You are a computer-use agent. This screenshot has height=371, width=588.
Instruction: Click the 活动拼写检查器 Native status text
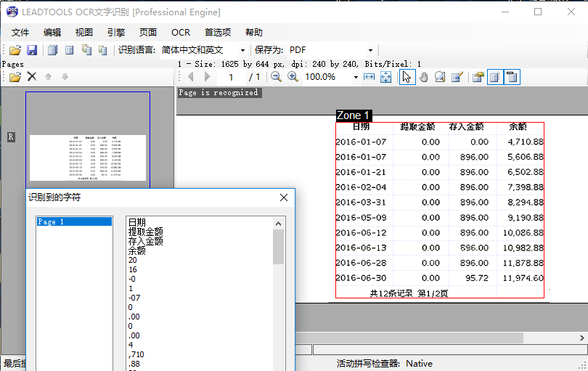384,364
